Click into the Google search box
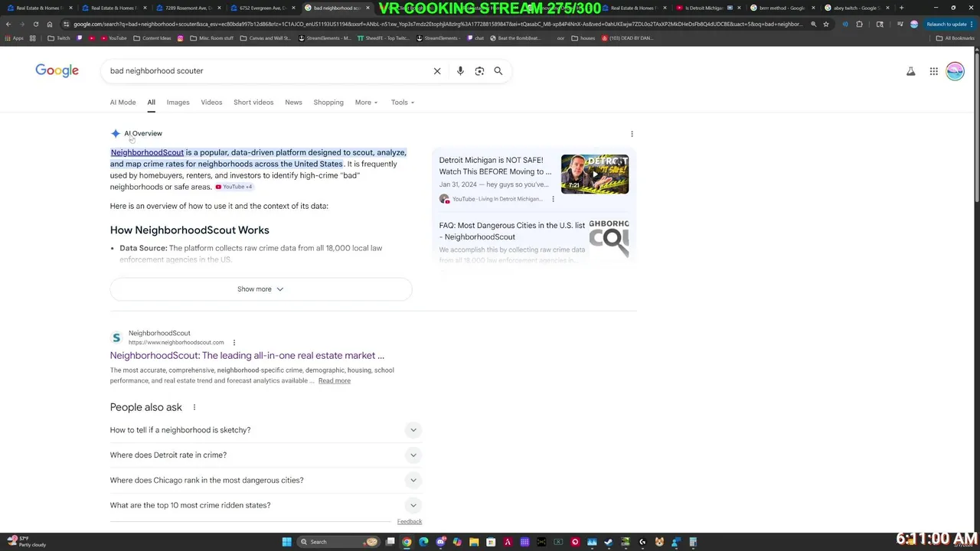 click(268, 71)
